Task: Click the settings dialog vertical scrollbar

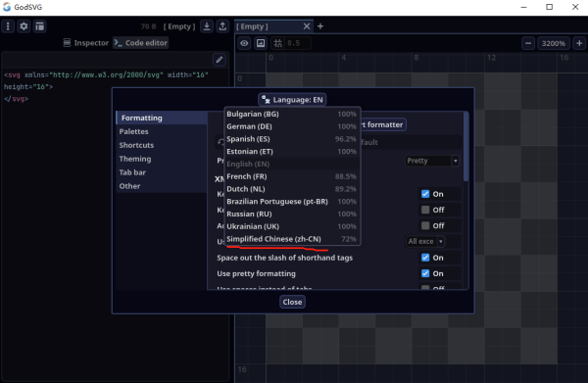Action: pos(466,146)
